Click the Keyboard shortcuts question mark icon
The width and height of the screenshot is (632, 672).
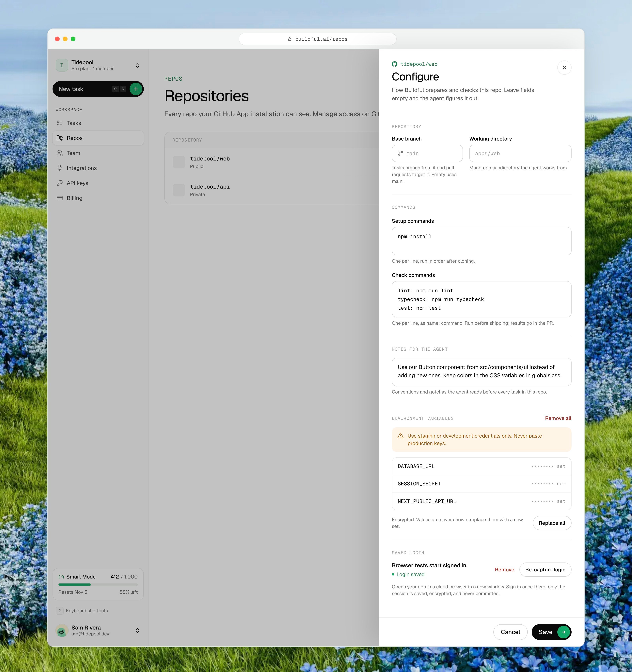pos(59,611)
